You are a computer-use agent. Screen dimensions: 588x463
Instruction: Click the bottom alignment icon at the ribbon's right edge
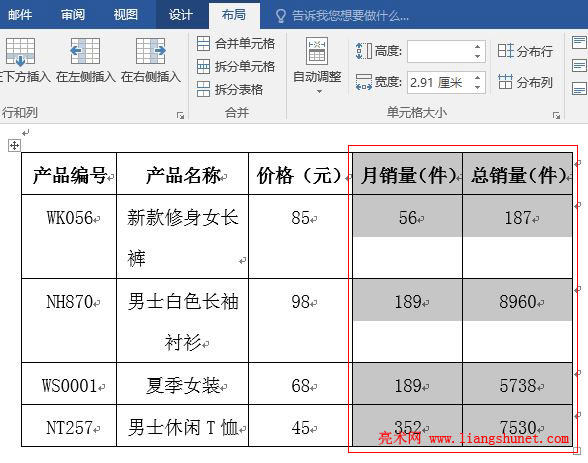click(x=579, y=89)
